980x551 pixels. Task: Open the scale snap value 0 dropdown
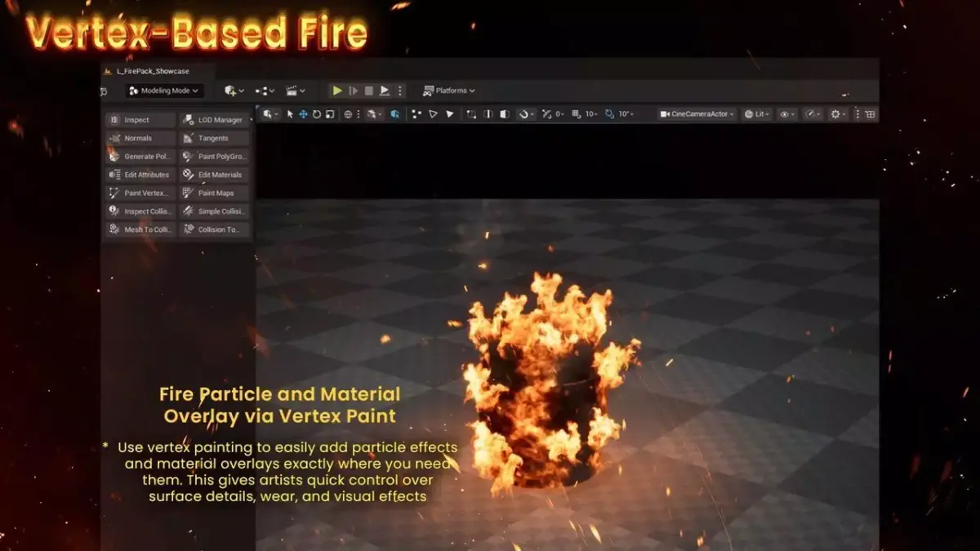coord(559,114)
